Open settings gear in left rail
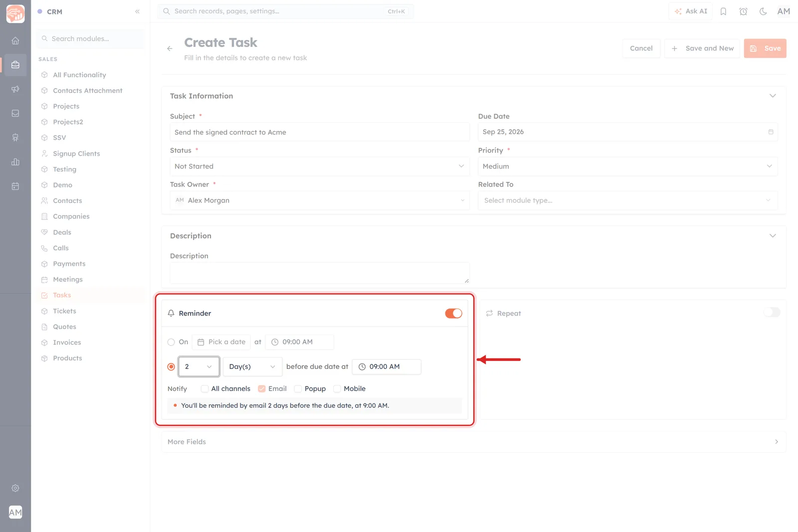This screenshot has width=798, height=532. tap(15, 488)
